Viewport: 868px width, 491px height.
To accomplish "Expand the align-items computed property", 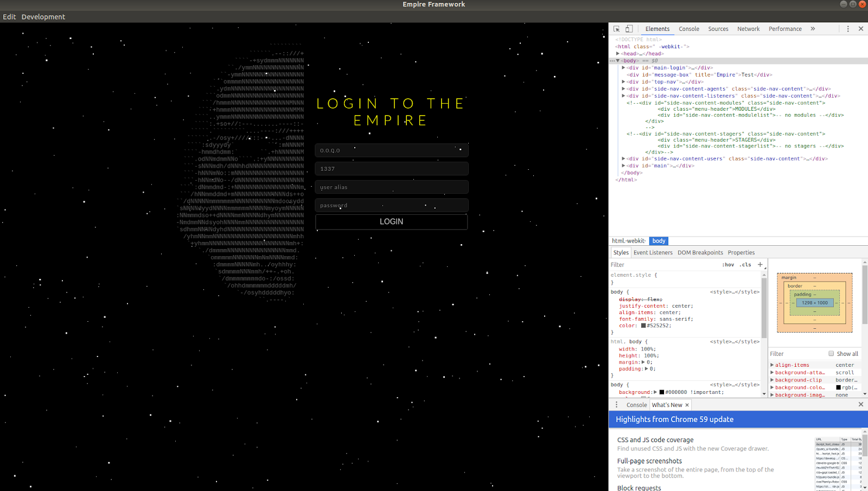I will [x=772, y=365].
